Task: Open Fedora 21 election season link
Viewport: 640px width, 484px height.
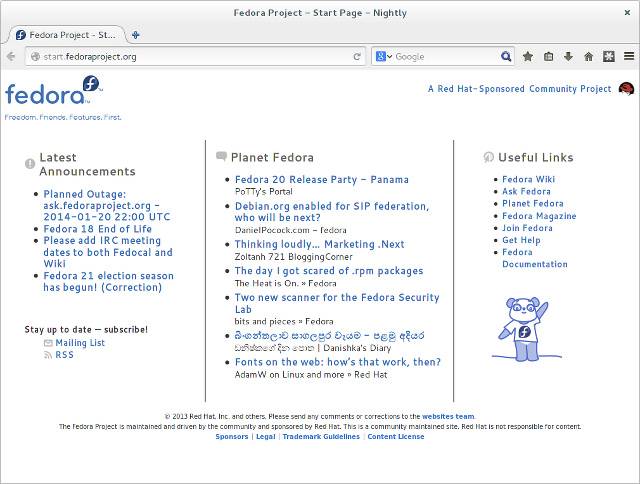Action: (108, 282)
